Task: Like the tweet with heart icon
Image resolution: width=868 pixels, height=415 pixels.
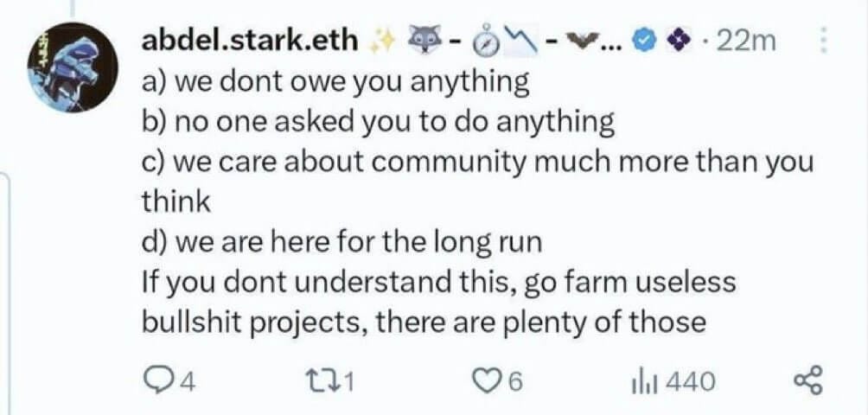Action: point(492,380)
